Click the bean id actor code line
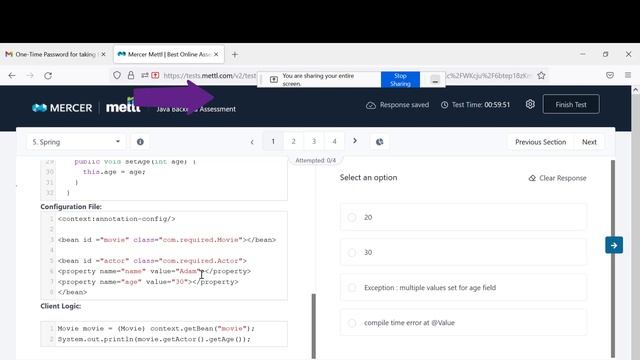Image resolution: width=640 pixels, height=360 pixels. coord(152,260)
